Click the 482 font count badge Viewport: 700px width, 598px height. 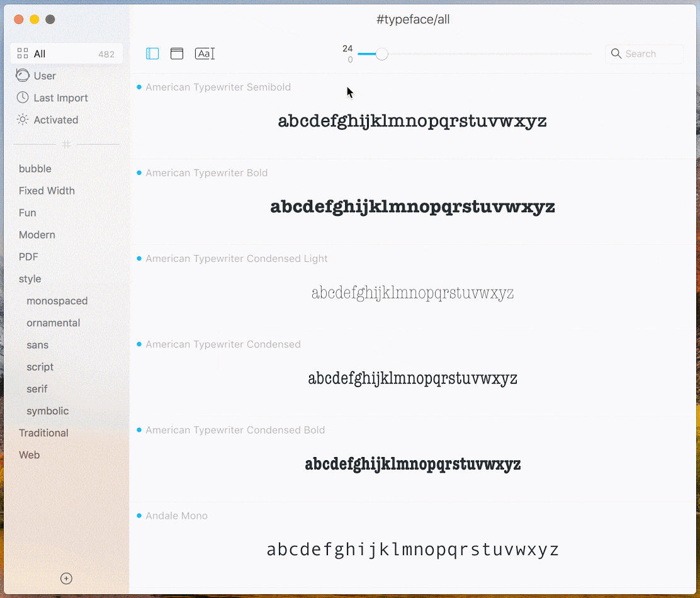(x=106, y=54)
